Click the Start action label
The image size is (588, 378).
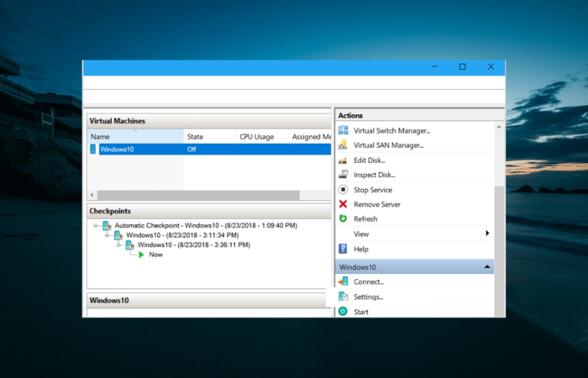point(360,312)
